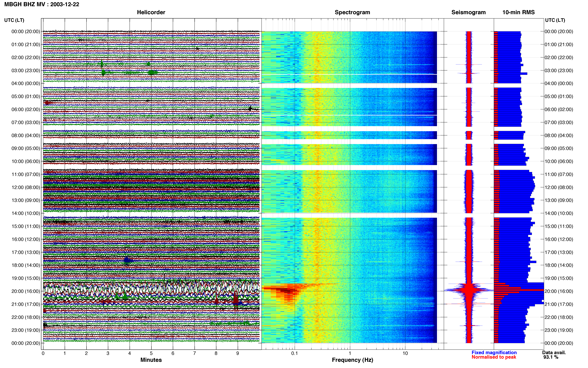Click the RMS-side time label '13:00 (09:00)'

[x=559, y=200]
